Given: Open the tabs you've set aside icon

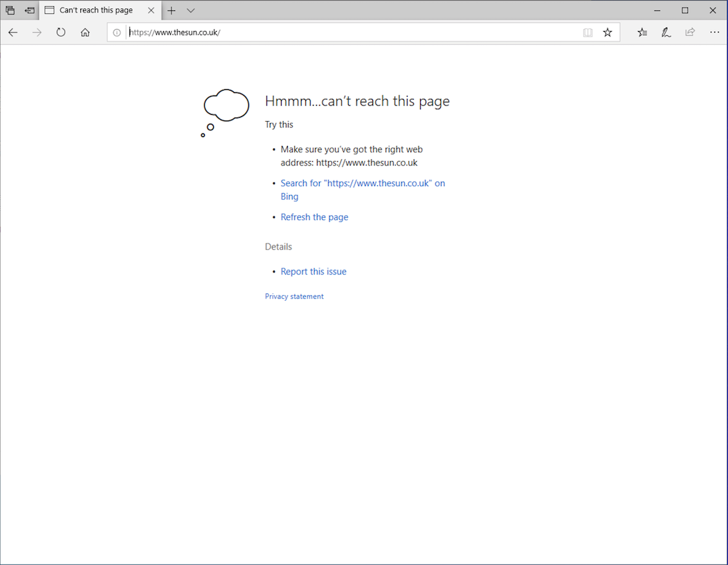Looking at the screenshot, I should 10,10.
